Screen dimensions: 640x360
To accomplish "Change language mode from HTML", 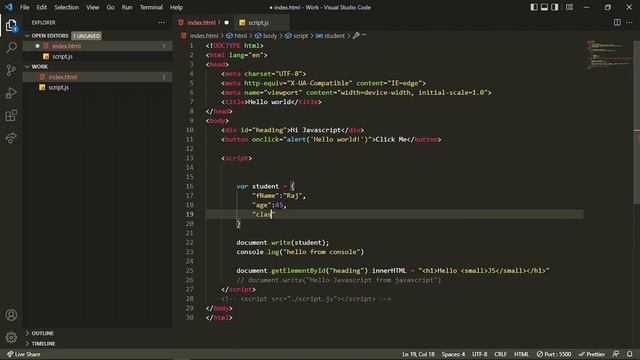I will point(521,354).
